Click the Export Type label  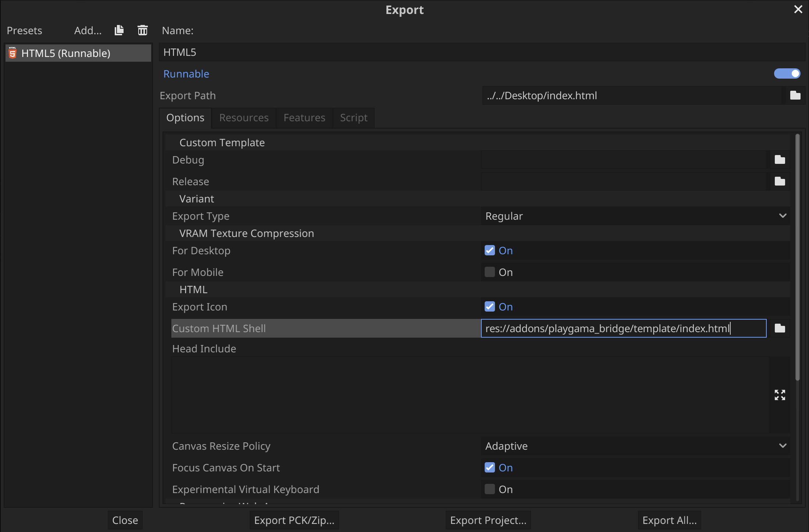[x=201, y=216]
